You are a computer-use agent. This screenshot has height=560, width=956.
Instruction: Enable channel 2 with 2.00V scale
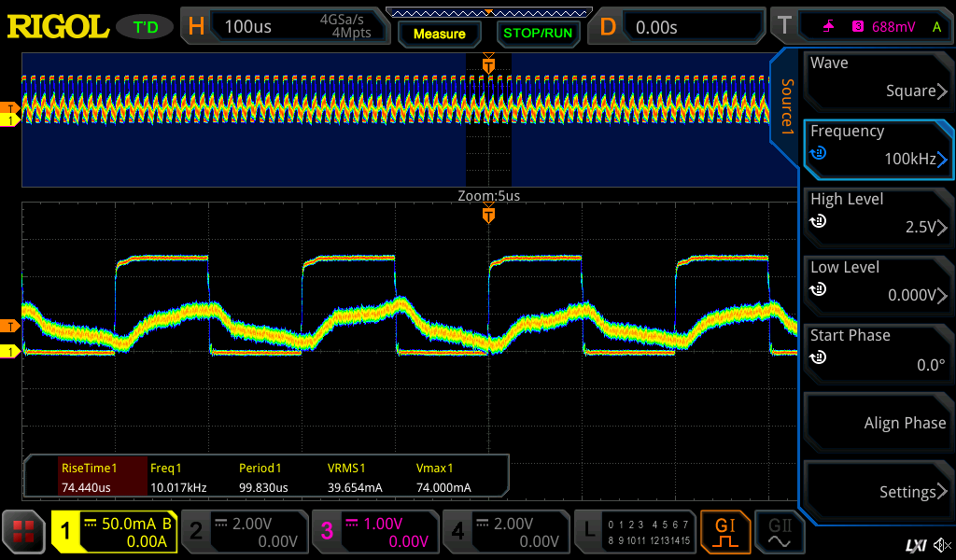point(244,532)
